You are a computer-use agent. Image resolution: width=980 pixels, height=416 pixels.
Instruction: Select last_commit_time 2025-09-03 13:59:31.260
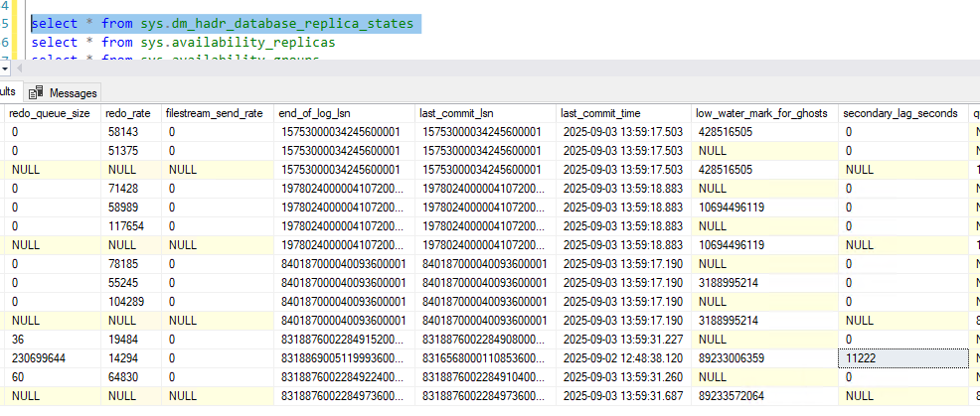click(624, 377)
